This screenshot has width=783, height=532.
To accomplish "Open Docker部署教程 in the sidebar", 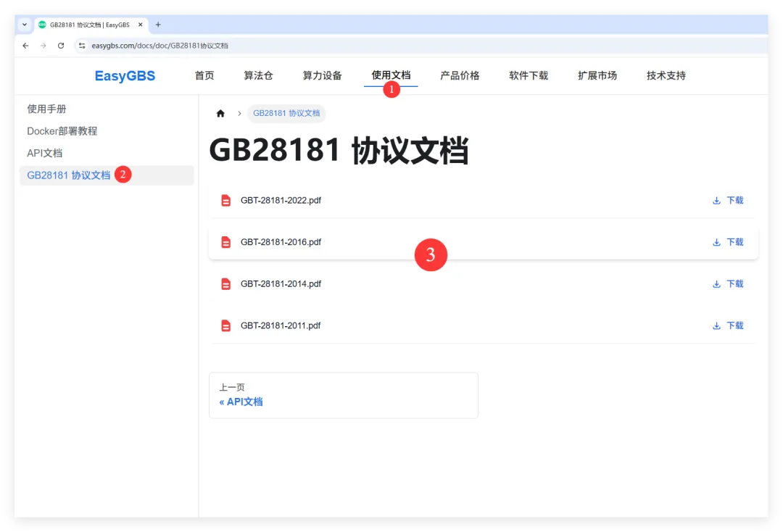I will [62, 130].
